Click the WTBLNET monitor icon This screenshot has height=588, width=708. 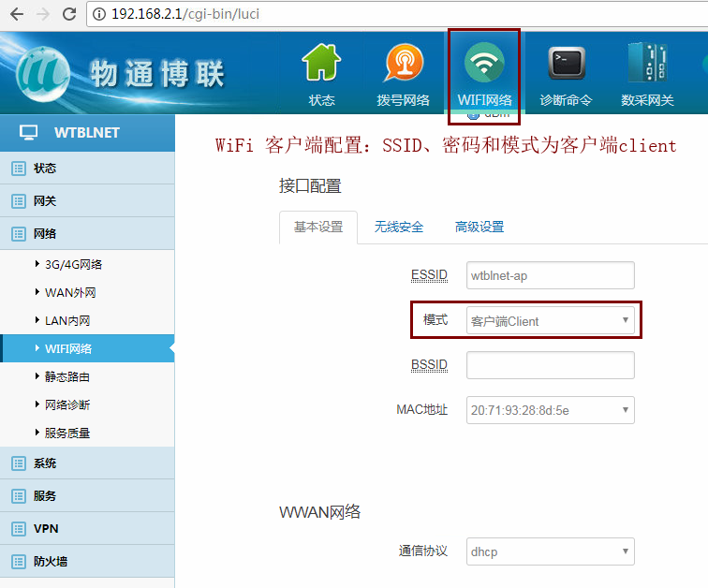coord(29,132)
